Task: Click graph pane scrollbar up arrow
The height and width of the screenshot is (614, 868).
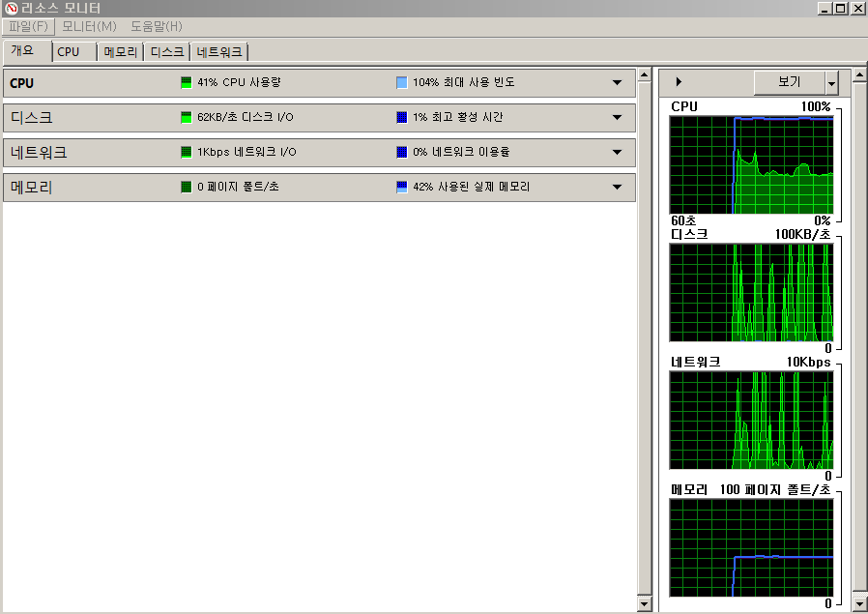Action: 859,74
